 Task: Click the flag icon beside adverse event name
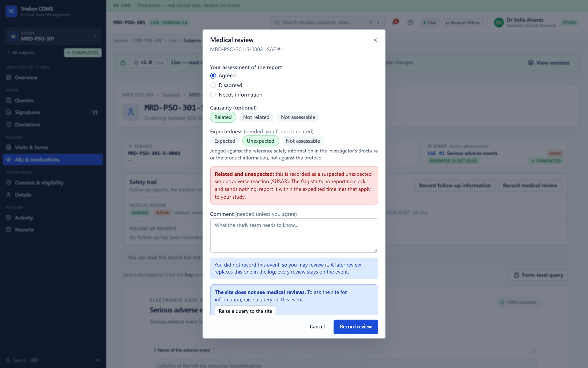click(x=534, y=351)
